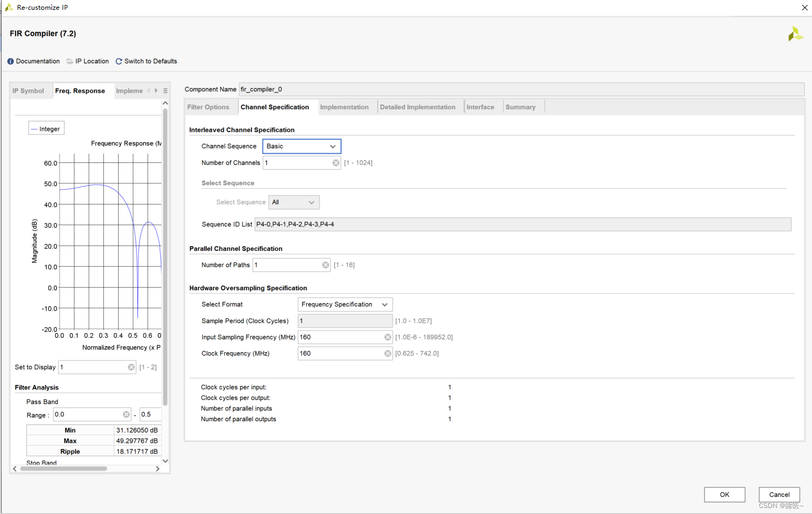Clear the Number of Paths field
Screen dimensions: 812x514
click(x=325, y=265)
